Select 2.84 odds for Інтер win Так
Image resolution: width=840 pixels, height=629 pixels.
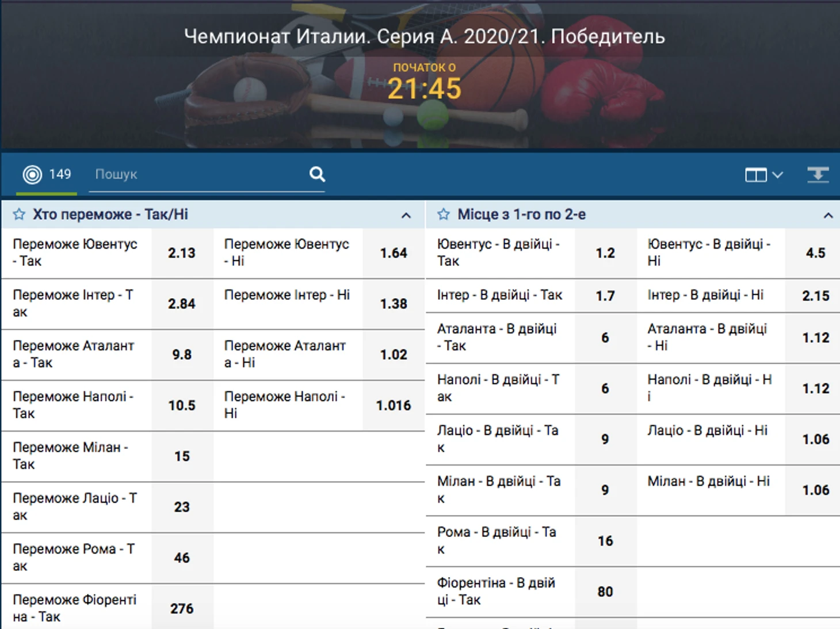(182, 304)
